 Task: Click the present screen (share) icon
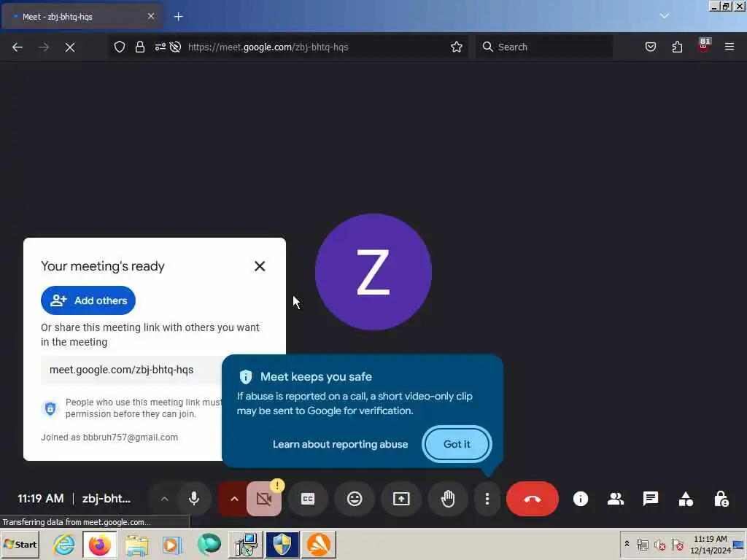point(401,499)
